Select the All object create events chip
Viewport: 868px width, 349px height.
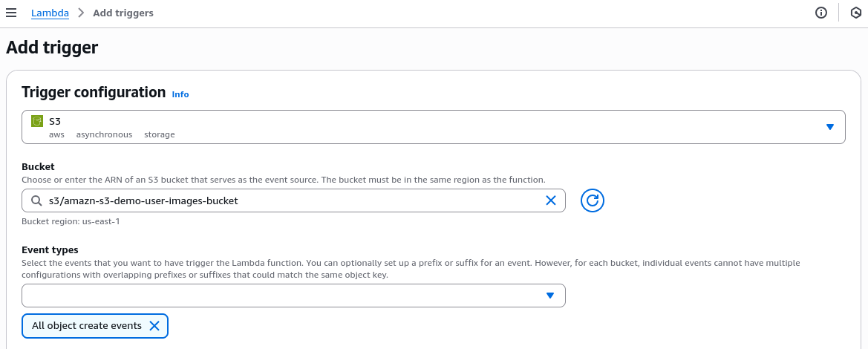(86, 326)
